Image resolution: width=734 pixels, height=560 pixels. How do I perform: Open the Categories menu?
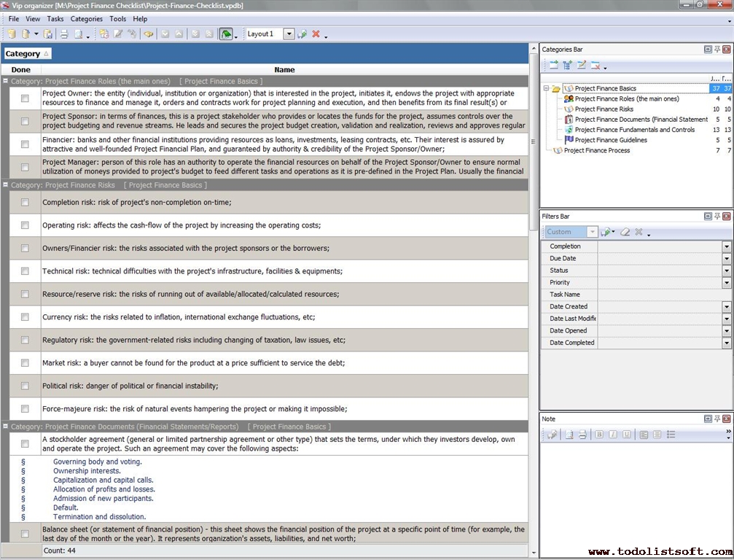pos(86,19)
